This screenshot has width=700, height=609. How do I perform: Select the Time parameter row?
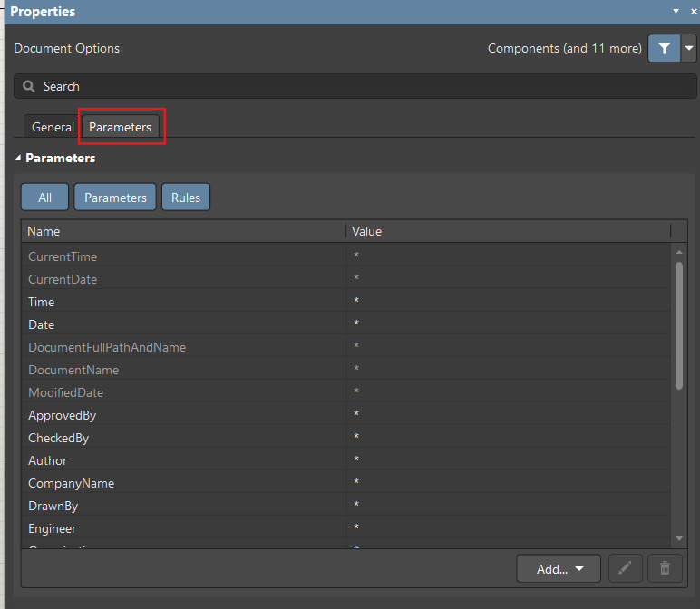tap(346, 302)
